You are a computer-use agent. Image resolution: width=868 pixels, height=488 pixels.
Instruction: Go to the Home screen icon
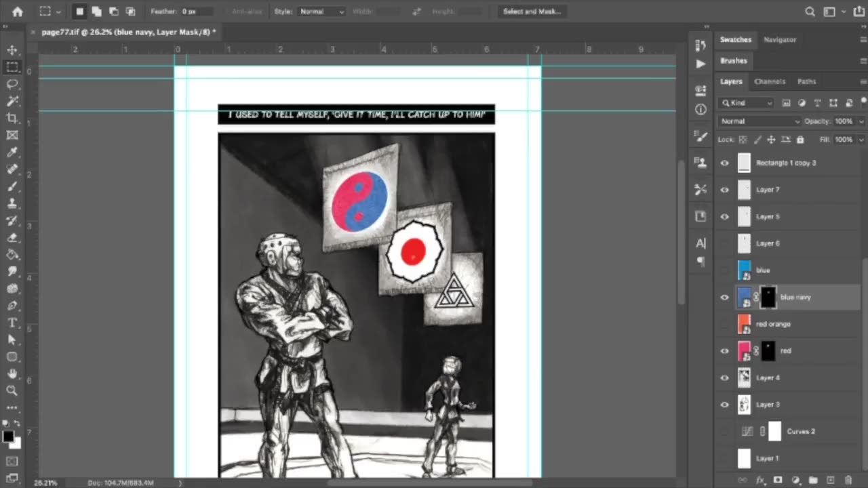pyautogui.click(x=18, y=12)
